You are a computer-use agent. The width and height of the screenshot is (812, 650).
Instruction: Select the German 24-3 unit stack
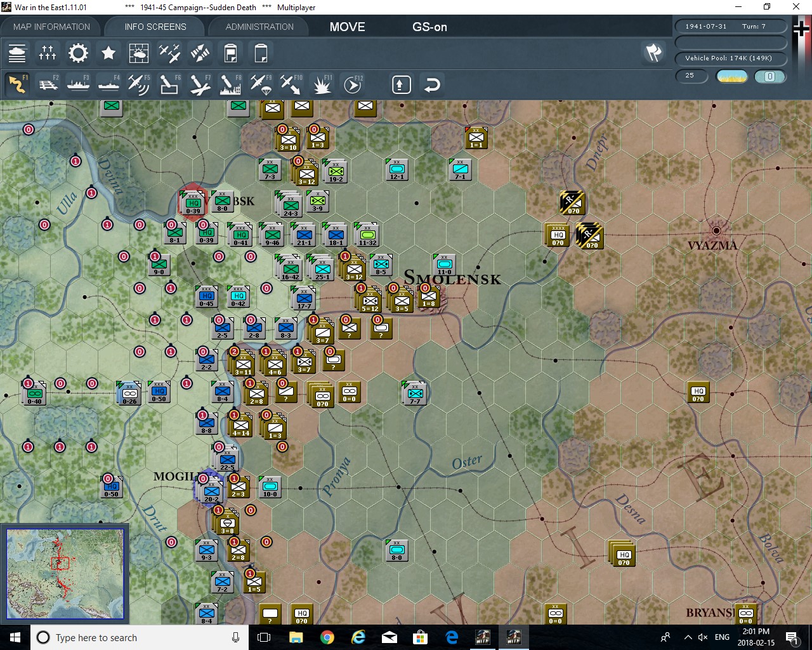point(291,205)
